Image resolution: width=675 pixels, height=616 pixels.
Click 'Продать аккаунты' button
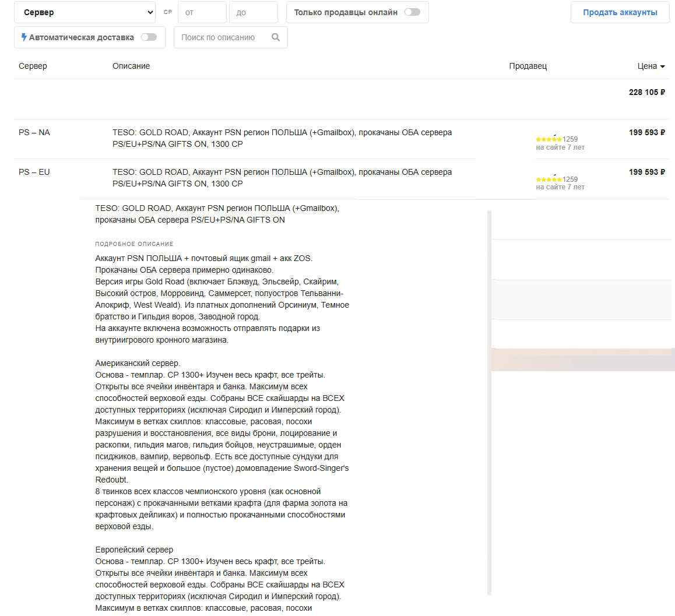(620, 12)
